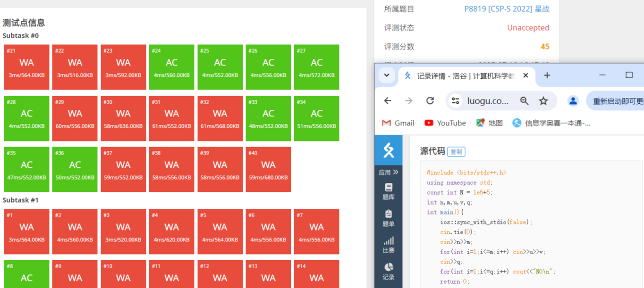The width and height of the screenshot is (644, 288).
Task: Select test case #7 WA card
Action: pyautogui.click(x=316, y=232)
